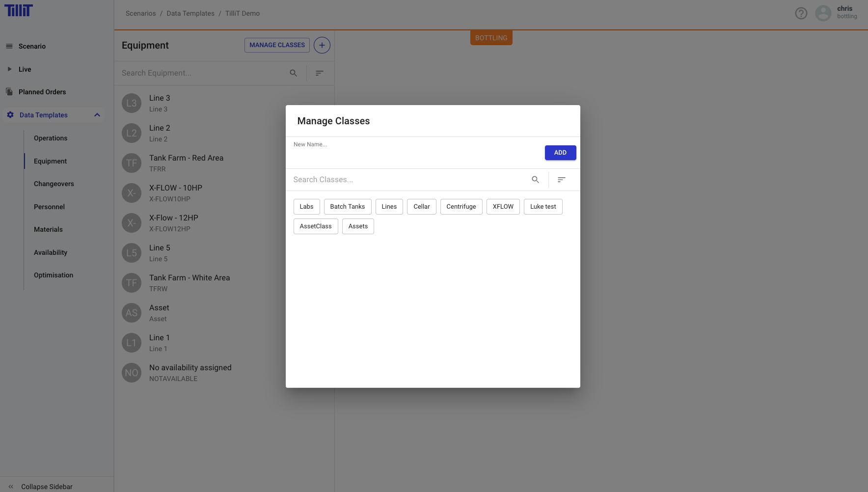The width and height of the screenshot is (868, 492).
Task: Collapse the Data Templates menu section
Action: click(x=97, y=115)
